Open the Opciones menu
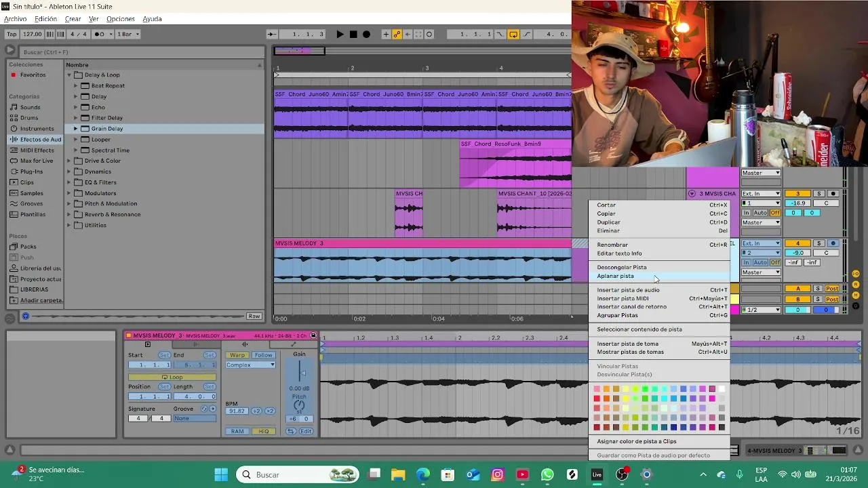The image size is (868, 488). coord(121,19)
